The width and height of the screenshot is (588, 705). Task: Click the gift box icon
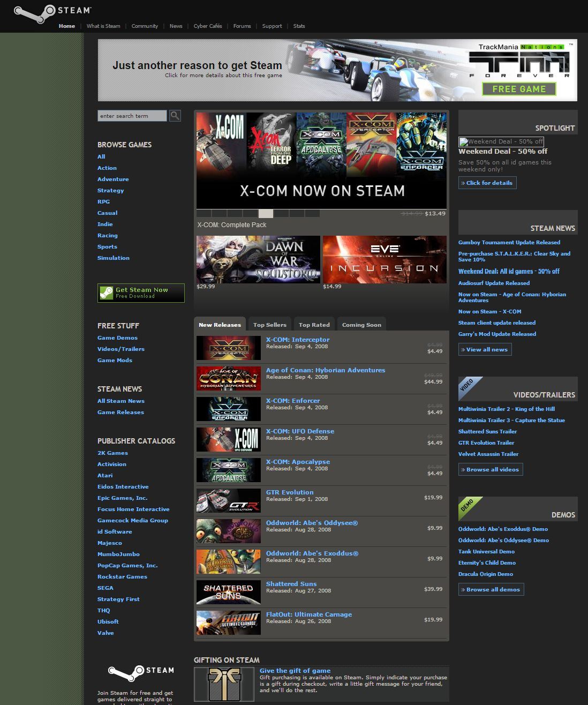click(224, 684)
